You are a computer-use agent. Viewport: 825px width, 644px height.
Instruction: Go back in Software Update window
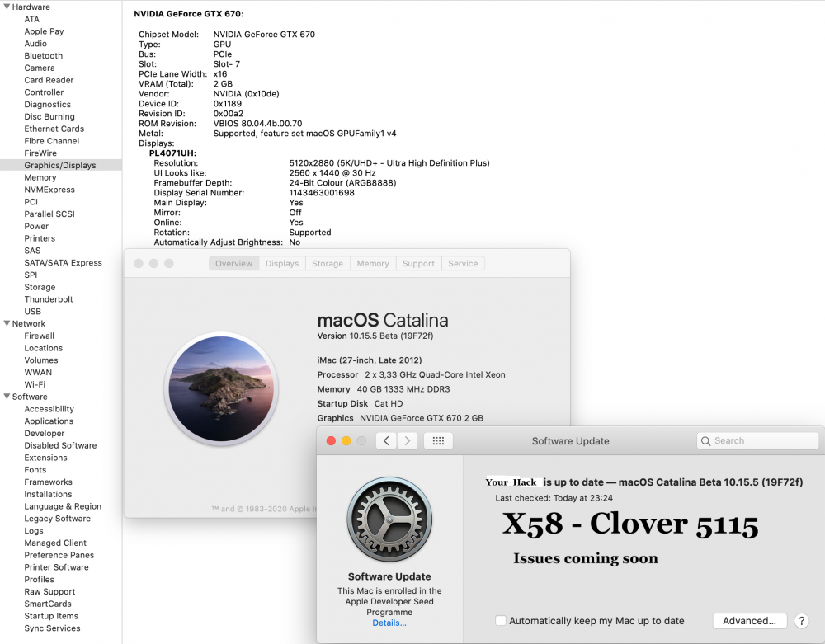386,440
